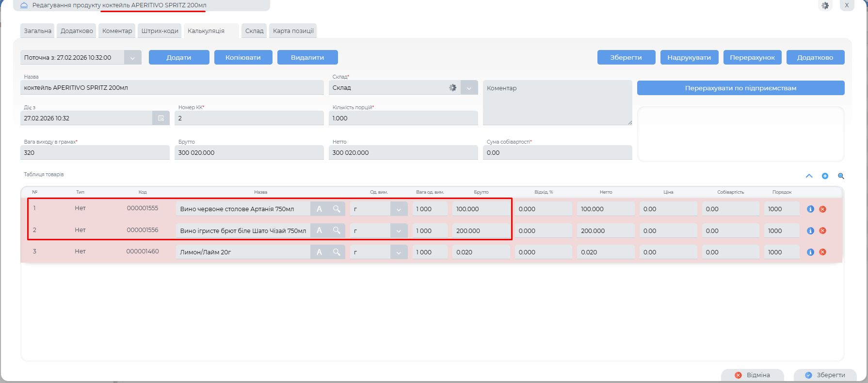Click info icon for Лимон/Лайм 20г row
This screenshot has height=383, width=868.
[810, 252]
